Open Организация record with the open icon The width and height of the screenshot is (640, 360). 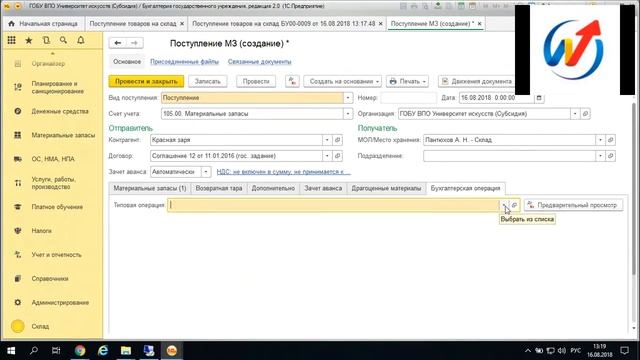point(585,114)
